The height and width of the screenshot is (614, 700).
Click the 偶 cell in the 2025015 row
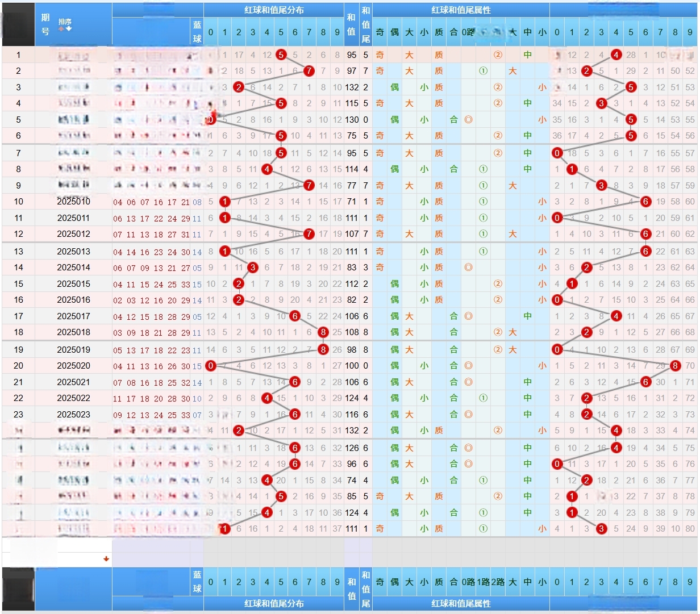pos(394,284)
